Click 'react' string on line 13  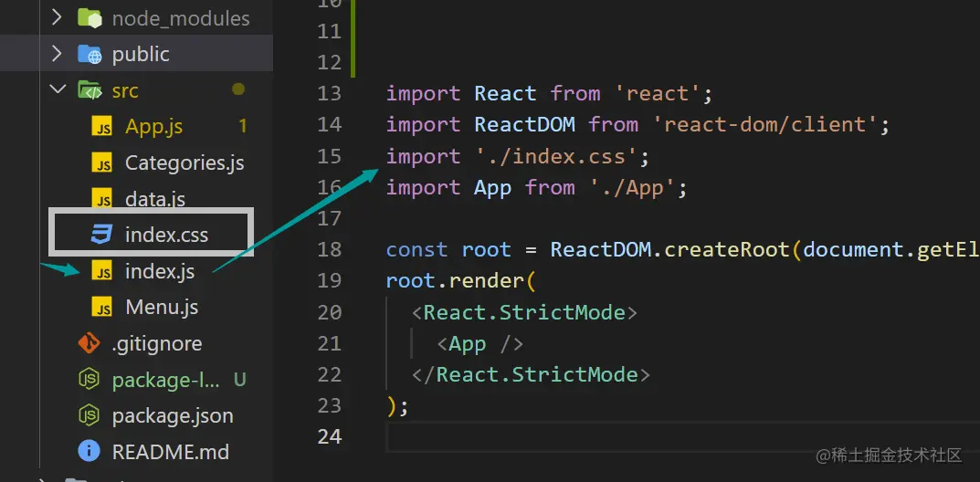coord(657,94)
